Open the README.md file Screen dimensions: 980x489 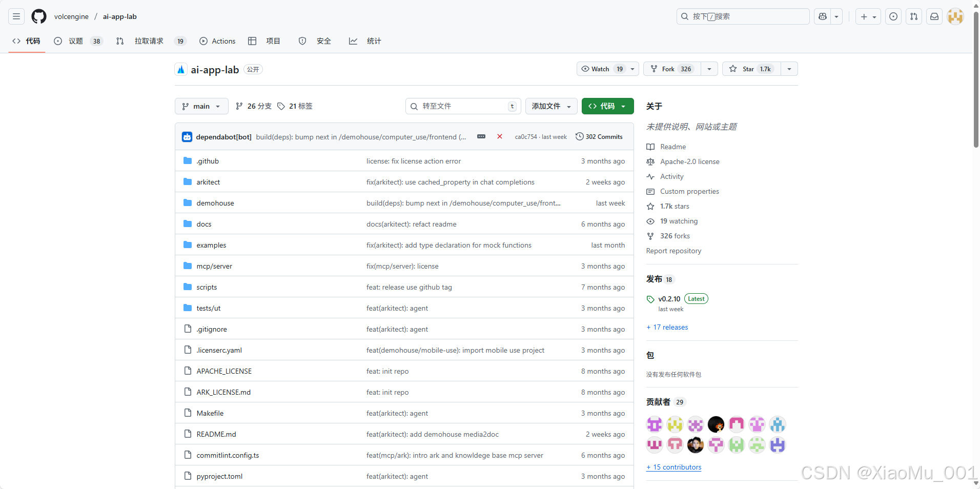click(216, 434)
